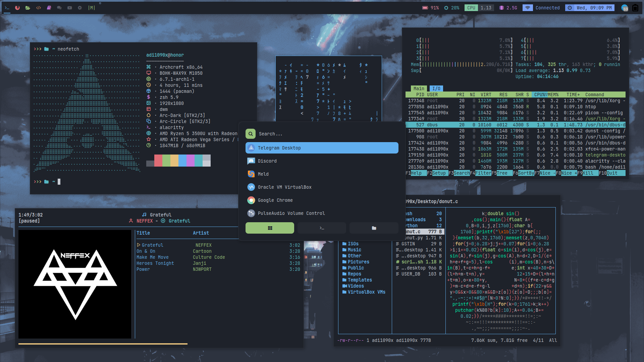The height and width of the screenshot is (362, 644).
Task: Click F6 SortBy in htop footer
Action: [526, 173]
